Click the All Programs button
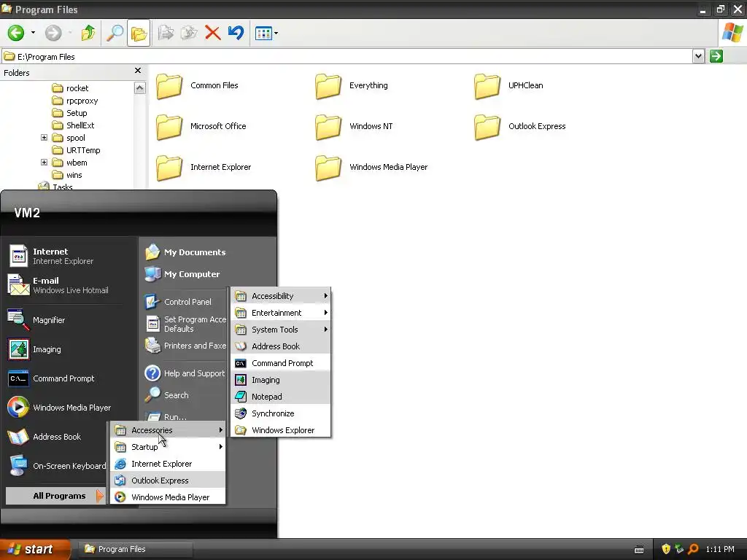747x560 pixels. pyautogui.click(x=55, y=496)
